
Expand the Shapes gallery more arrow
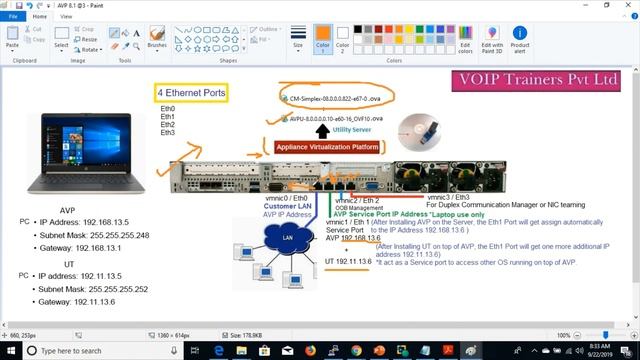pyautogui.click(x=244, y=49)
